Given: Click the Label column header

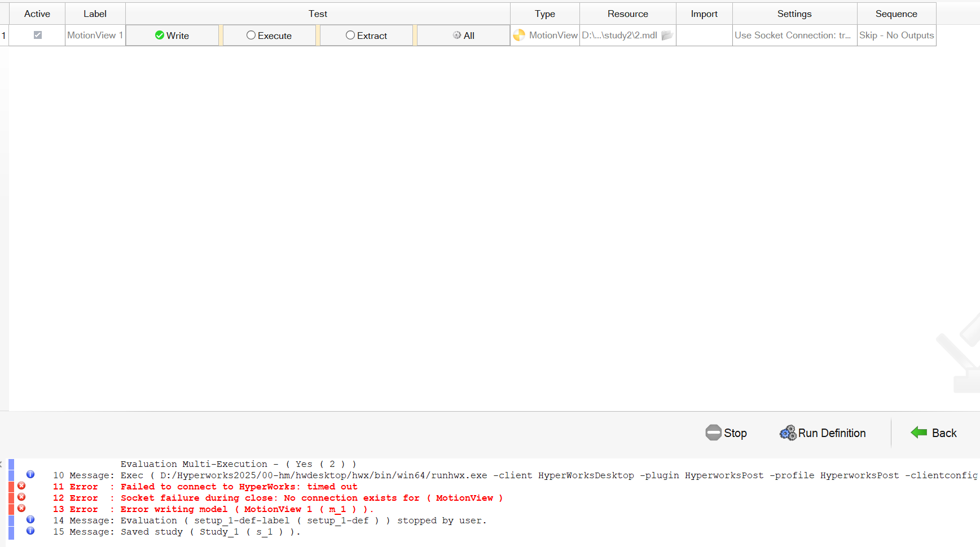Looking at the screenshot, I should click(x=95, y=14).
